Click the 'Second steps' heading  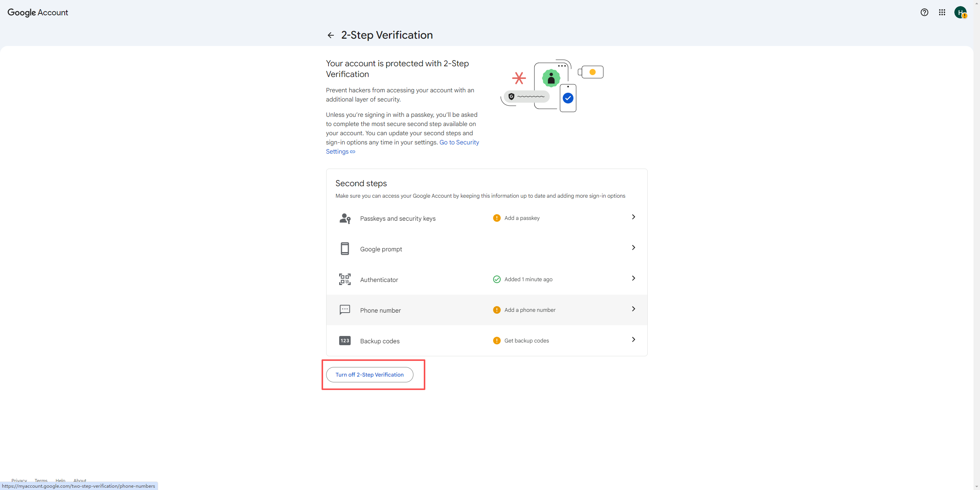(x=361, y=183)
